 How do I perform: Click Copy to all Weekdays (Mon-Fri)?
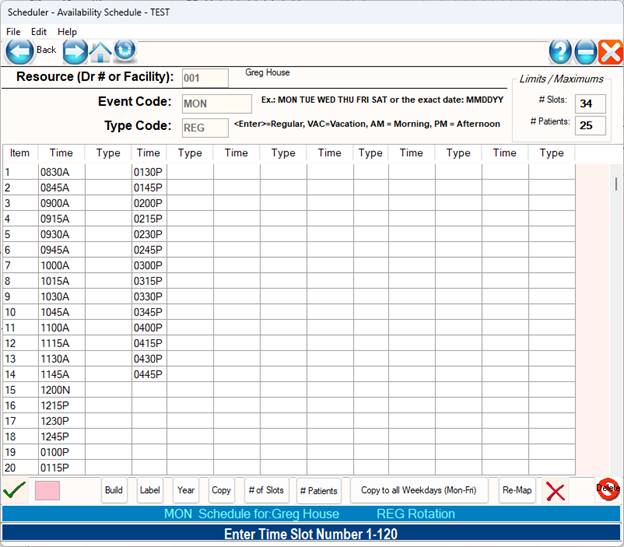(425, 490)
